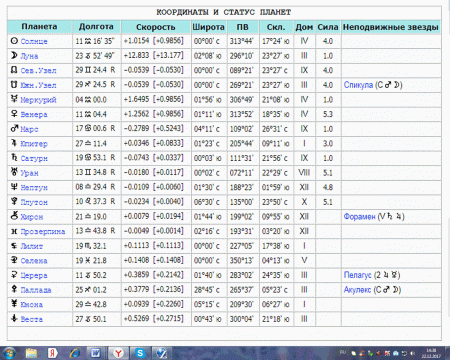Click the Спикула fixed star link
The height and width of the screenshot is (360, 450).
click(358, 85)
